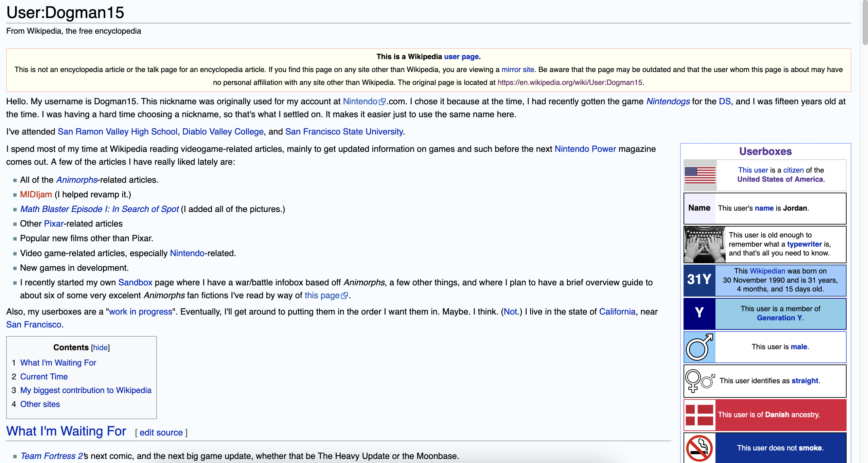Screen dimensions: 868x463
Task: Open the 'Generation Y' link
Action: click(779, 318)
